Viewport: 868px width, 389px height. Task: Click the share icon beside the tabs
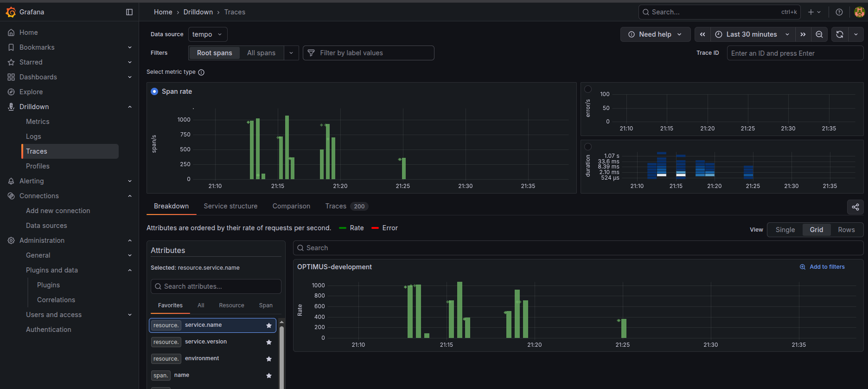tap(855, 207)
